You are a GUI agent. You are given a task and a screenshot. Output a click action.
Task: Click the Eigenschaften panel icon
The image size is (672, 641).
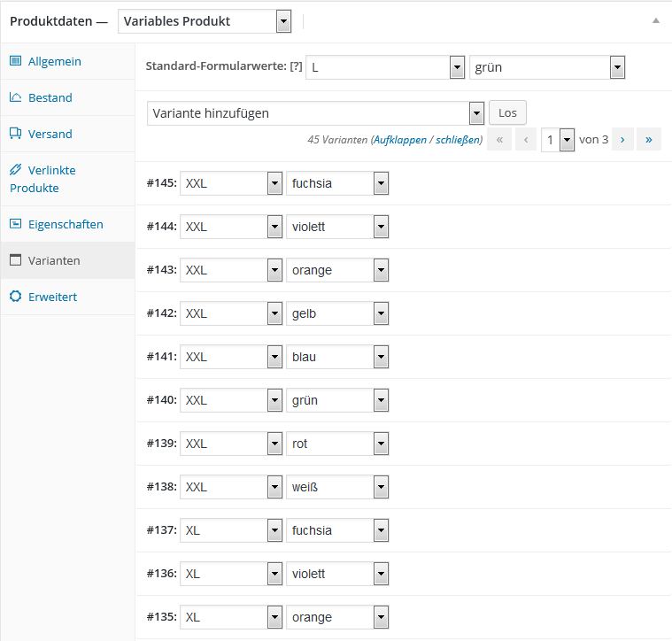15,224
